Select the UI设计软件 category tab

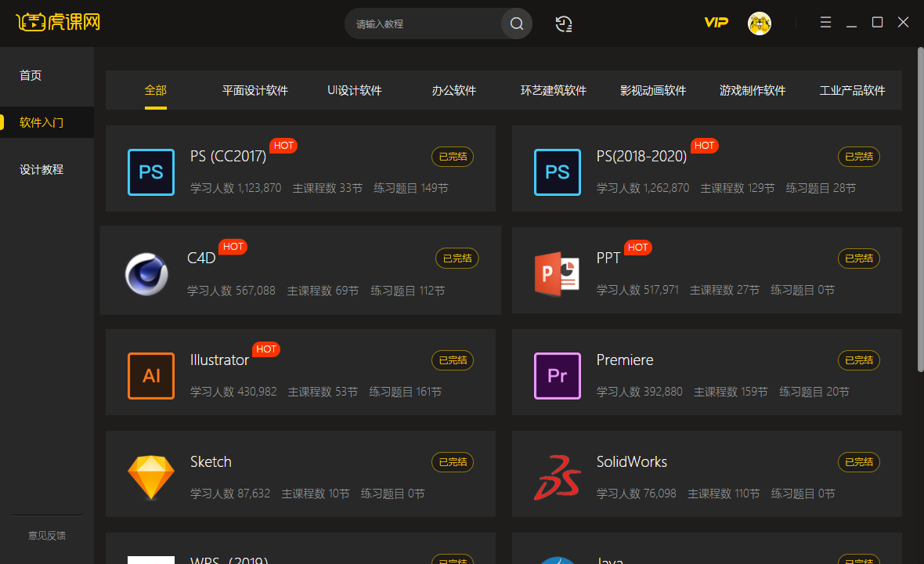click(x=354, y=90)
